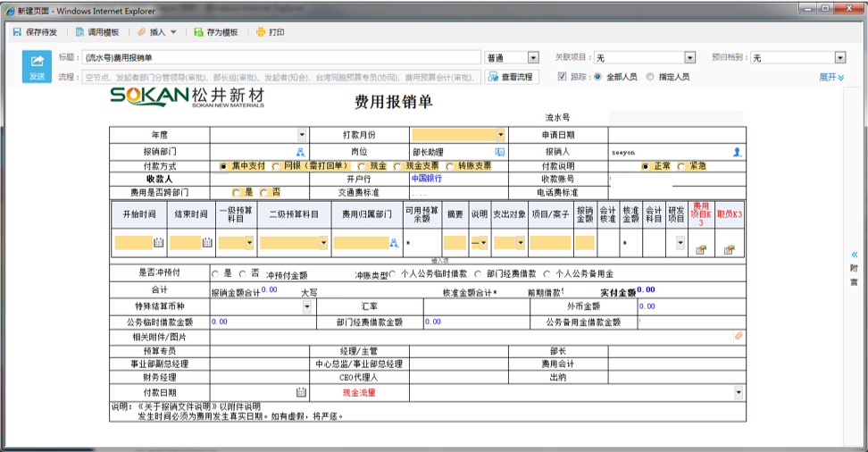
Task: Expand the 附言 side panel arrow
Action: tap(855, 255)
